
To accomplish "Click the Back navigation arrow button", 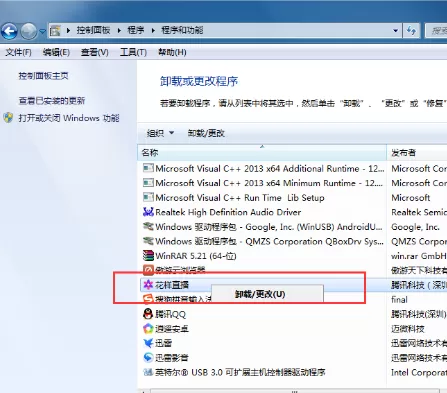I will 9,32.
